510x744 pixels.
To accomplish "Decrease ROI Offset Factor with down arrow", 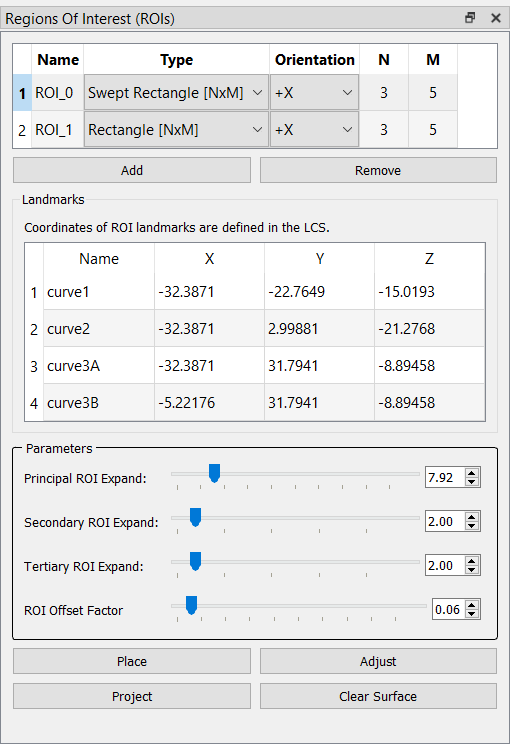I will pos(472,614).
